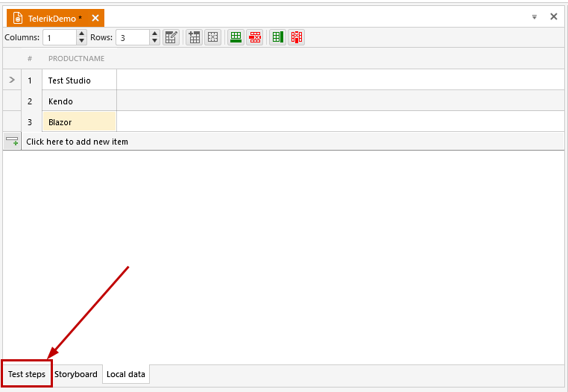
Task: Select the Kendo cell
Action: click(79, 101)
